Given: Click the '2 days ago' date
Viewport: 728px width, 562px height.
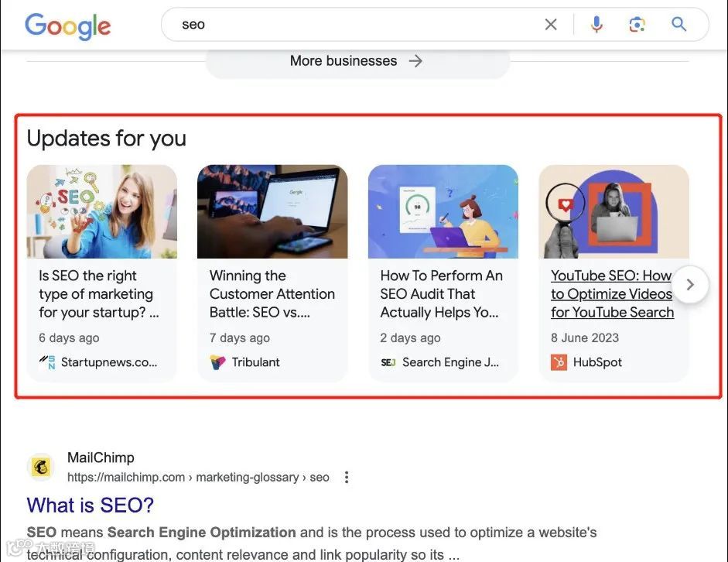Looking at the screenshot, I should coord(410,338).
